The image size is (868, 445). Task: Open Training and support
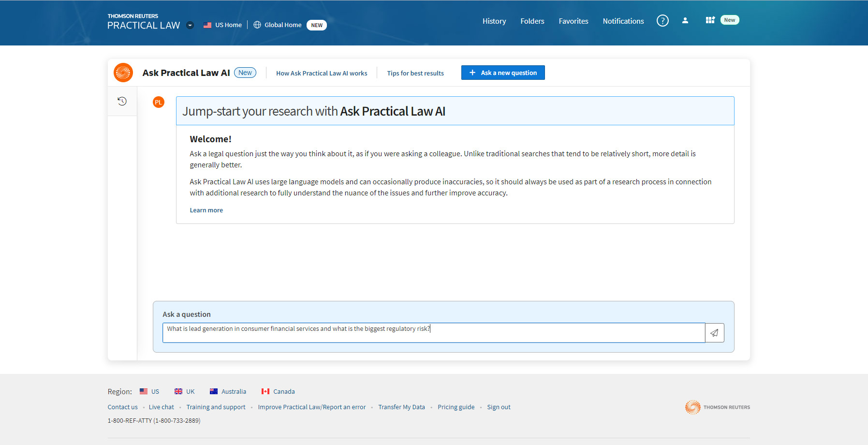point(216,407)
